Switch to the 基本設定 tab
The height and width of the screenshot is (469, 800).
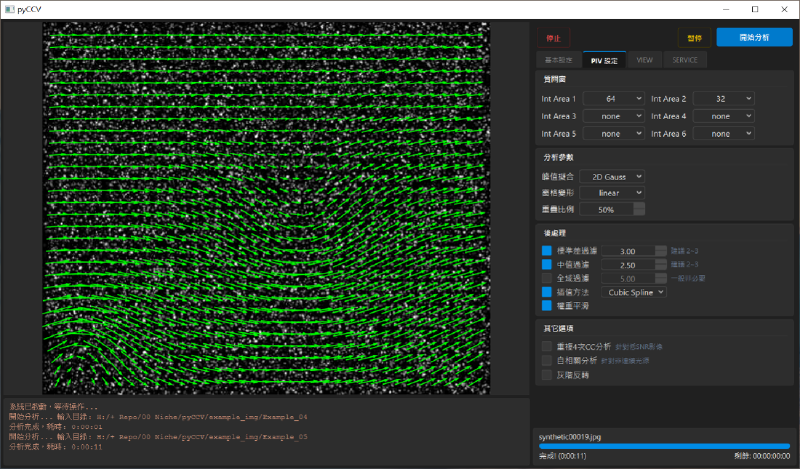click(x=559, y=60)
